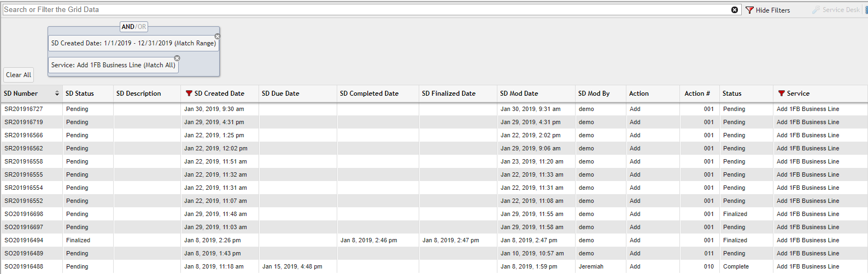This screenshot has height=274, width=868.
Task: Toggle sort arrows on SD Number column
Action: click(x=57, y=94)
